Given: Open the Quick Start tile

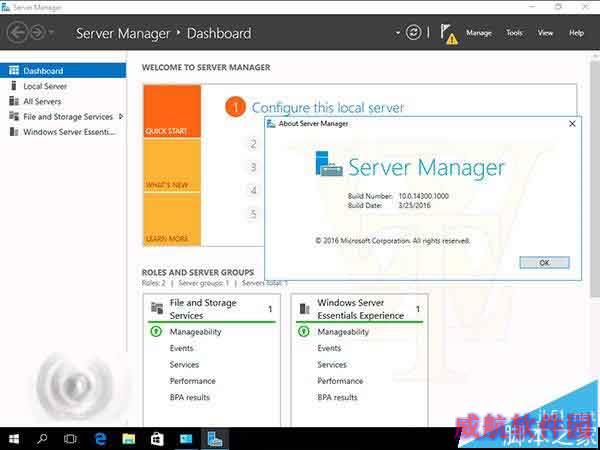Looking at the screenshot, I should [x=172, y=111].
